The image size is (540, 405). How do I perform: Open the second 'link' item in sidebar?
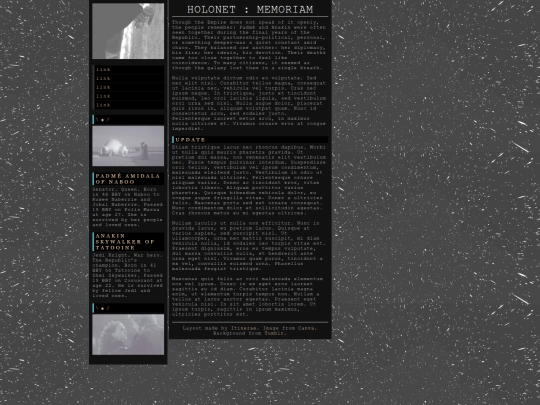pyautogui.click(x=128, y=79)
